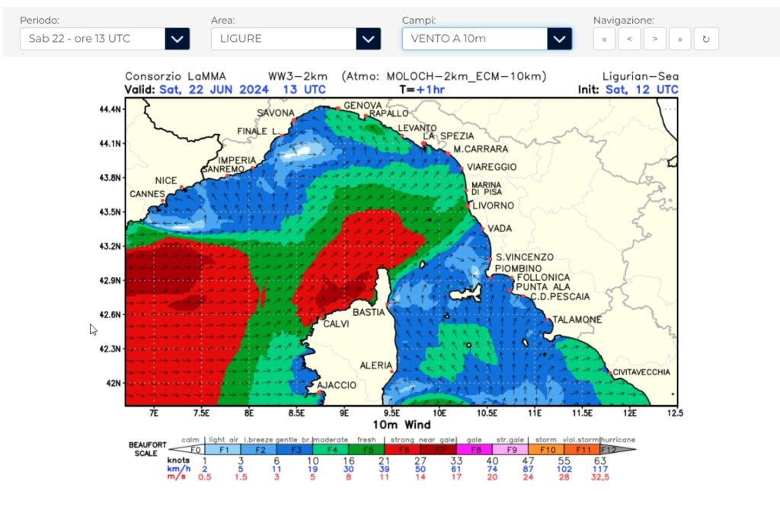Screen dimensions: 780x532
Task: Click the ALERIA label on Corsica
Action: (x=376, y=365)
